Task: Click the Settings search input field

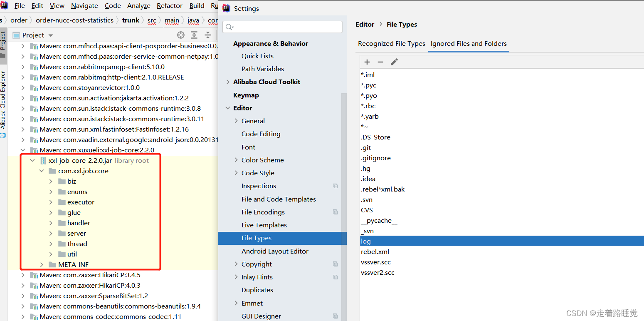Action: click(282, 27)
